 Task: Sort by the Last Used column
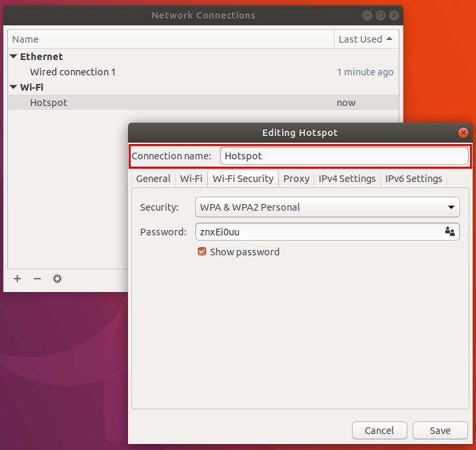point(367,39)
